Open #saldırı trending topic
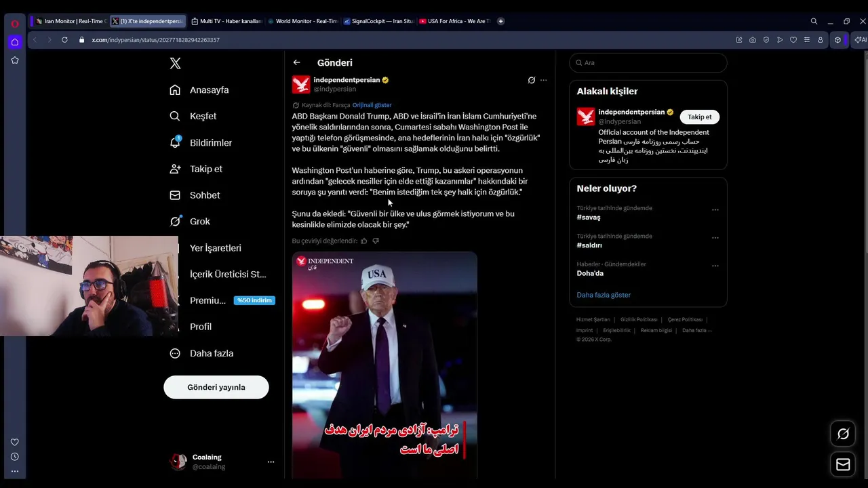This screenshot has height=488, width=868. coord(589,245)
